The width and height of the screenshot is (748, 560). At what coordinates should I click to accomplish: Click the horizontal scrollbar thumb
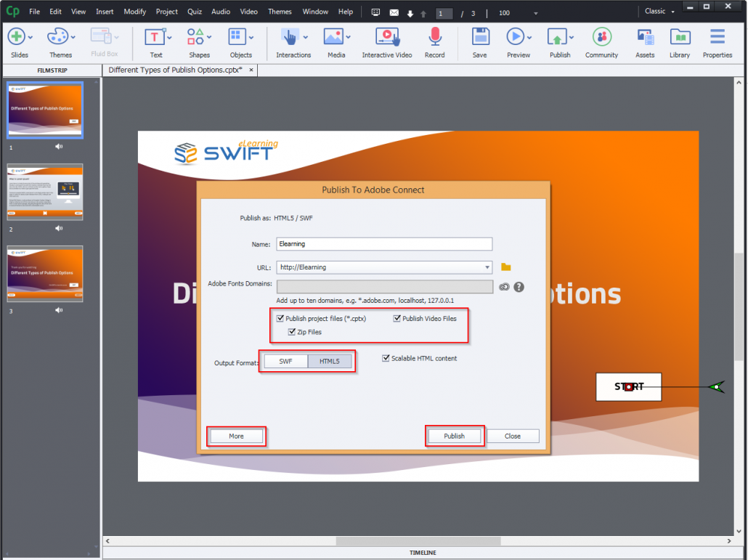pos(418,541)
